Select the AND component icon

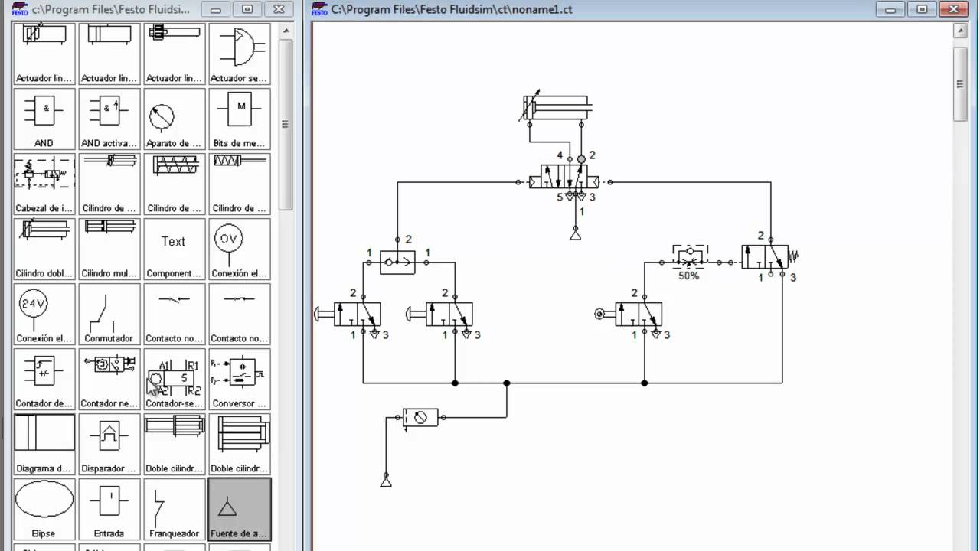tap(44, 119)
